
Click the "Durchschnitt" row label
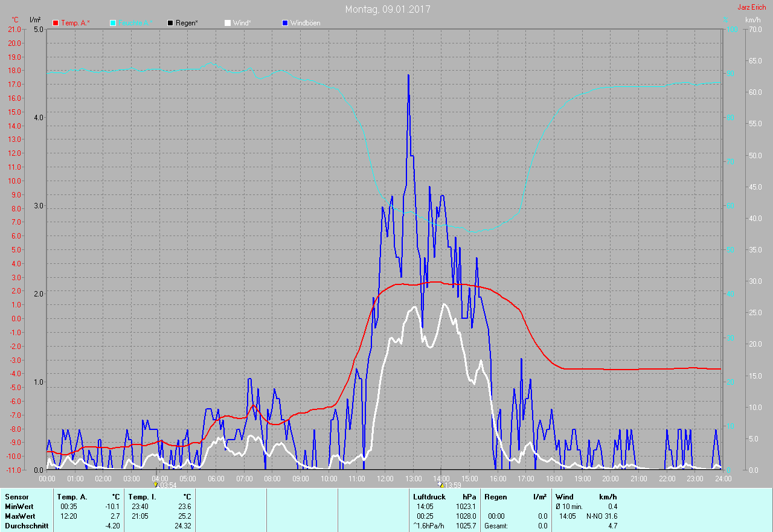point(27,526)
